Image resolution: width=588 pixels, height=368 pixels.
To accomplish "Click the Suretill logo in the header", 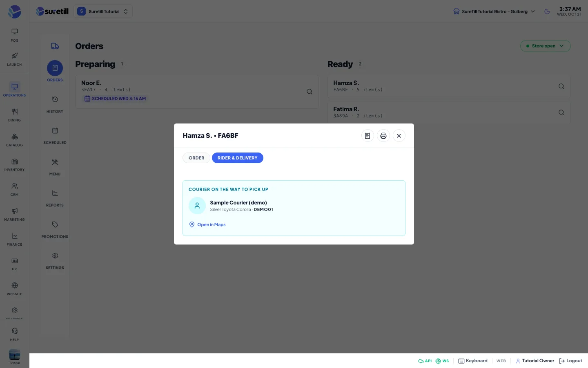I will click(52, 11).
